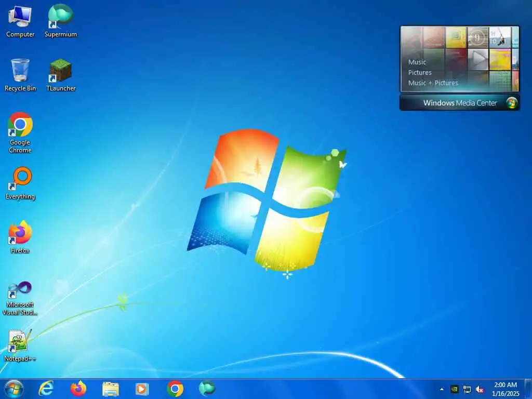Viewport: 532px width, 399px height.
Task: Launch Supermium from the taskbar
Action: (x=207, y=389)
